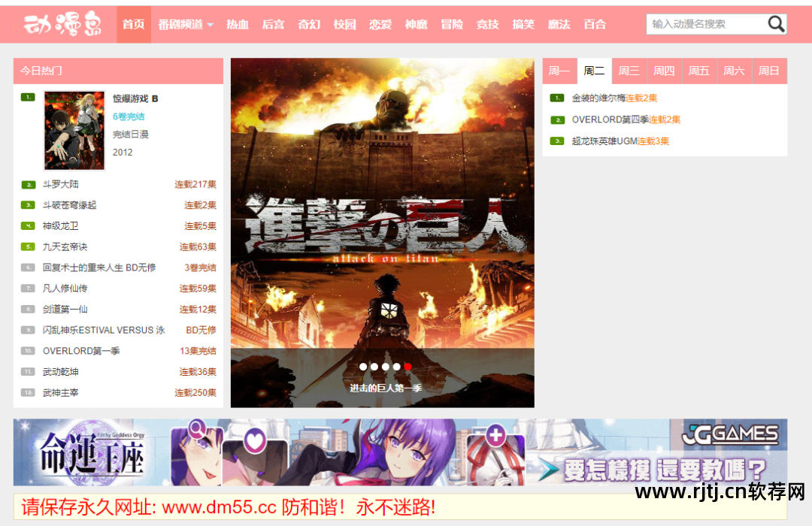Open 金装的维尔梅 in the schedule list
The image size is (812, 526).
598,98
